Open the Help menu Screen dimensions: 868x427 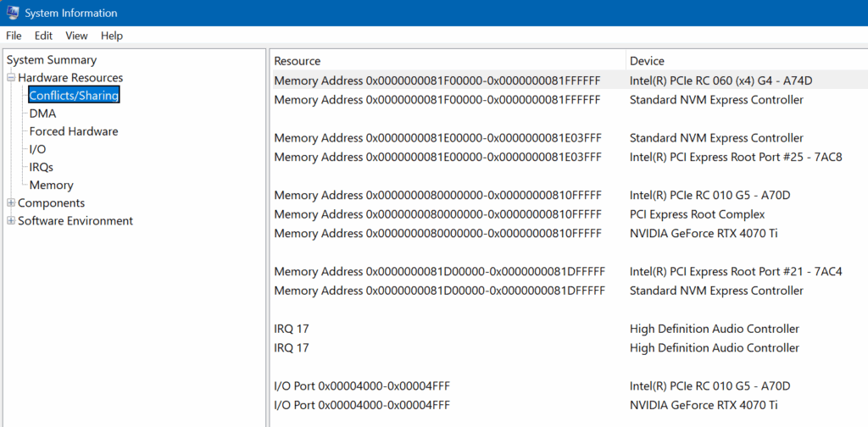click(112, 36)
